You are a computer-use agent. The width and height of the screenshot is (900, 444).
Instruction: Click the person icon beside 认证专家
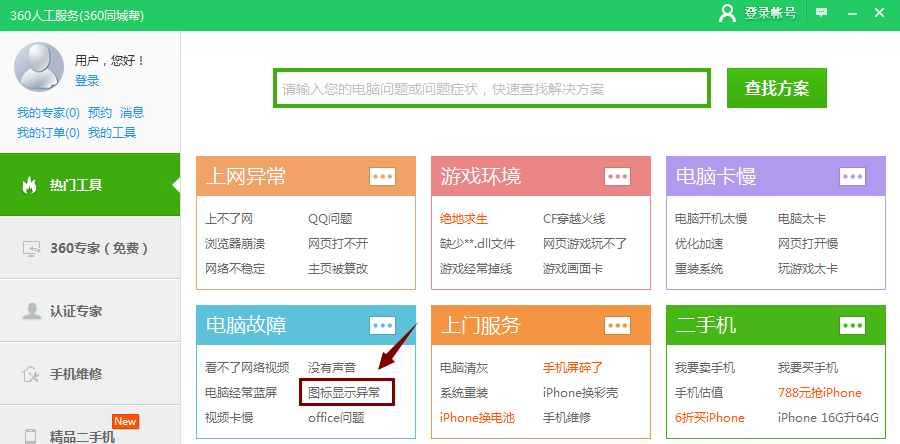tap(31, 311)
